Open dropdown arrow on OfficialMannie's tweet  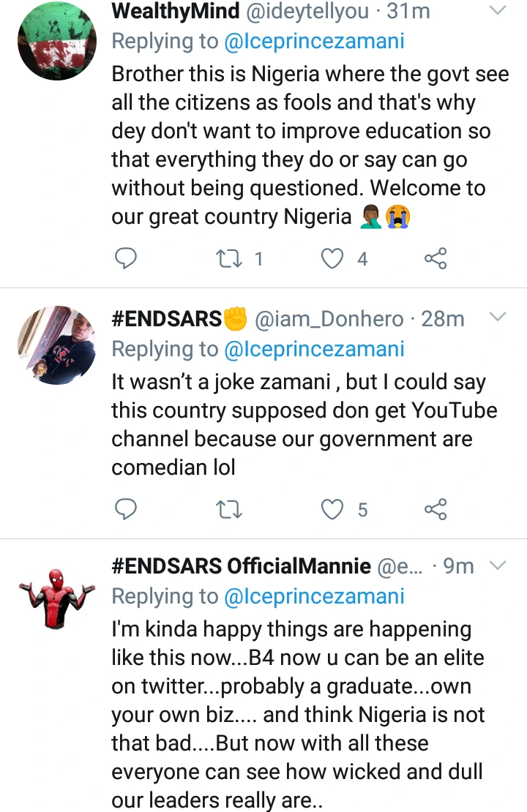[497, 565]
